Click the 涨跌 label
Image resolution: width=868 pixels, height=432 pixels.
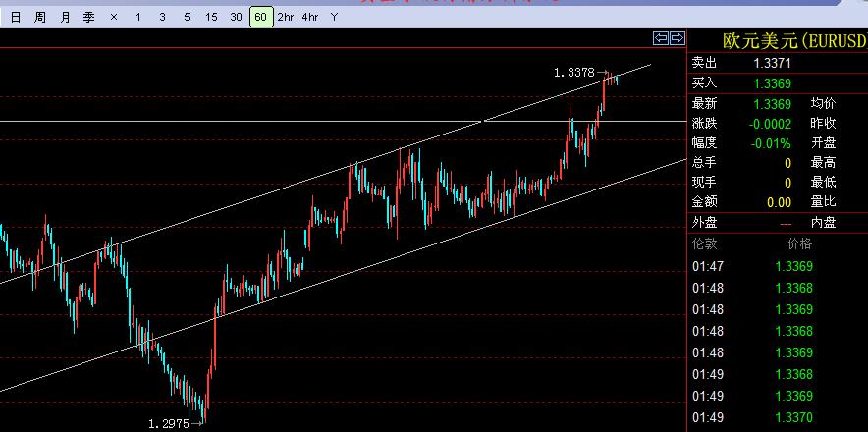click(x=704, y=124)
